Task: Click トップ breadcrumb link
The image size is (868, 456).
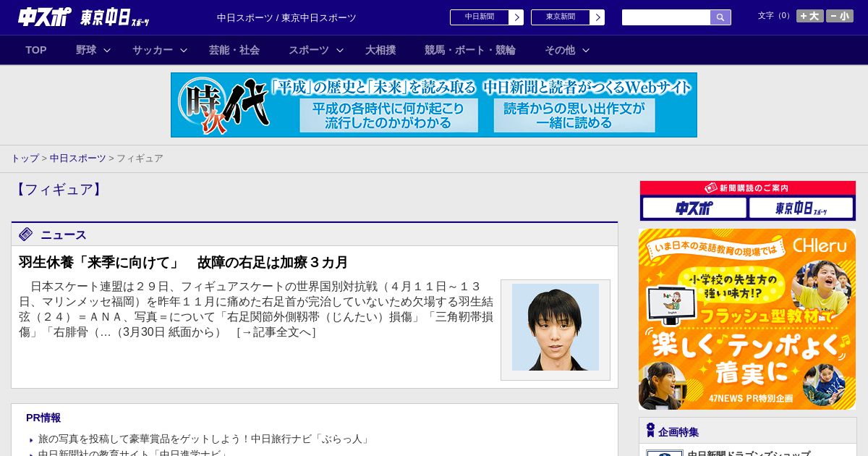Action: pos(25,158)
